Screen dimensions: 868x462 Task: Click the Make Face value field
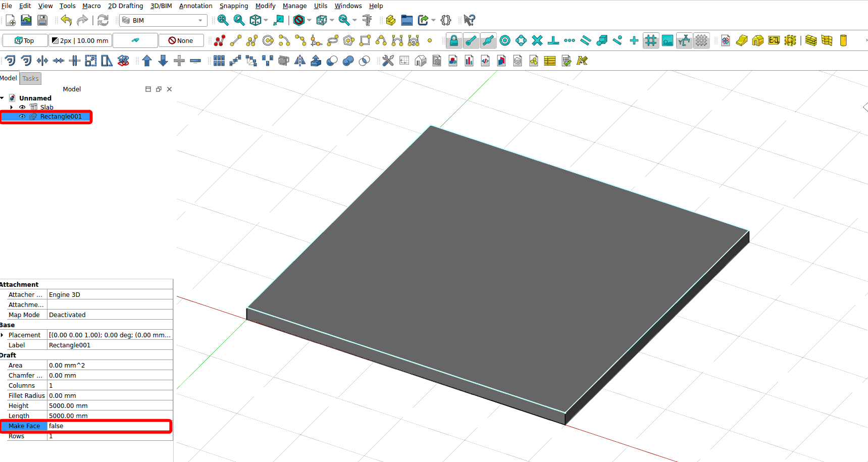click(109, 426)
